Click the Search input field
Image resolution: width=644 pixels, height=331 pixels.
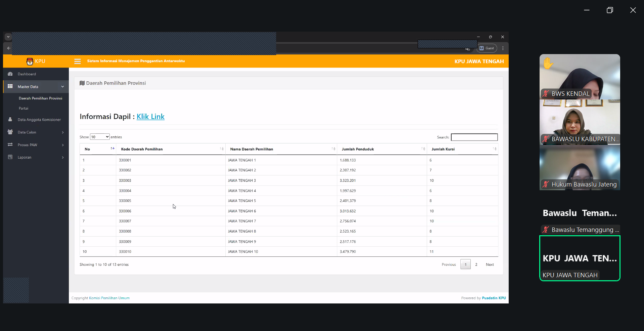click(x=474, y=137)
